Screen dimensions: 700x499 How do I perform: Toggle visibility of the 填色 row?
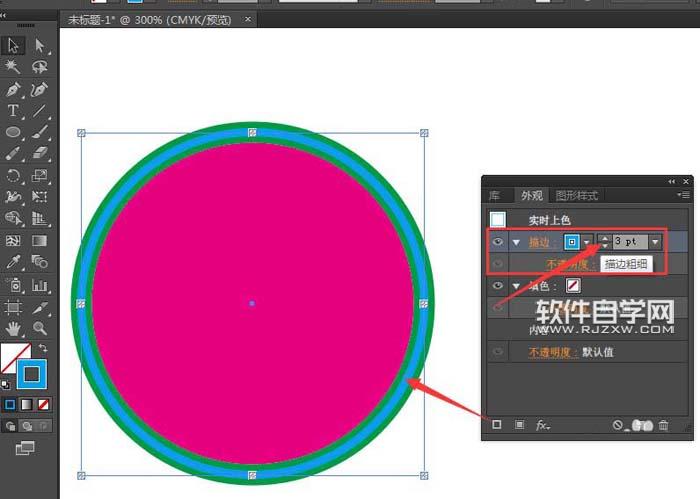[x=497, y=286]
